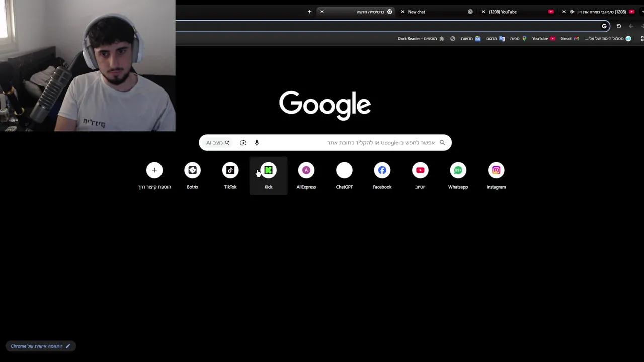Open the YouTube shortcut tile labeled יוטיוב
644x362 pixels.
pos(420,175)
